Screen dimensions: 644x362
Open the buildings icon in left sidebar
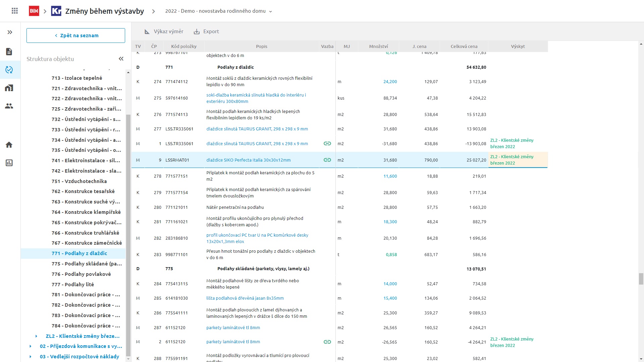[x=9, y=88]
